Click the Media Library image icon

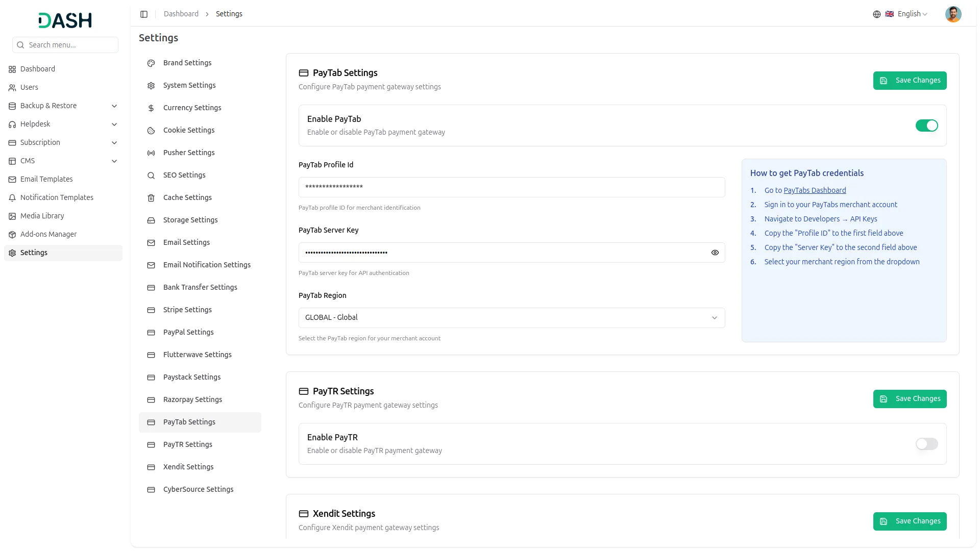point(12,216)
